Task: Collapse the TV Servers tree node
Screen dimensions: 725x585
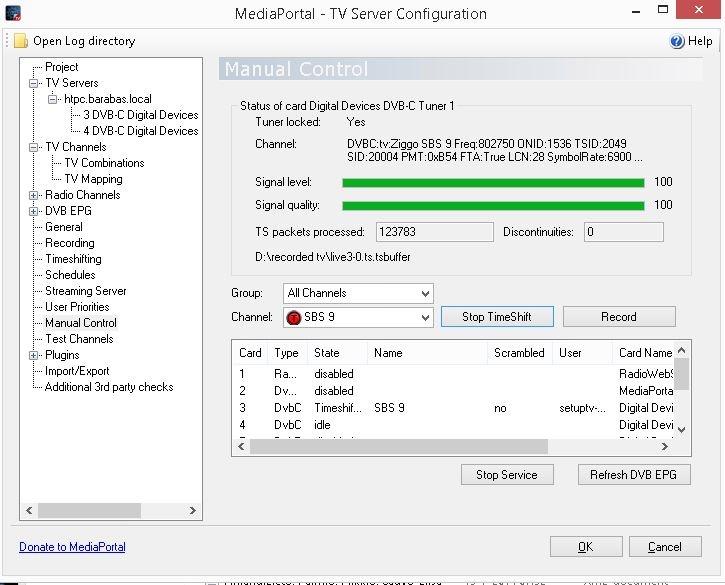Action: tap(33, 83)
